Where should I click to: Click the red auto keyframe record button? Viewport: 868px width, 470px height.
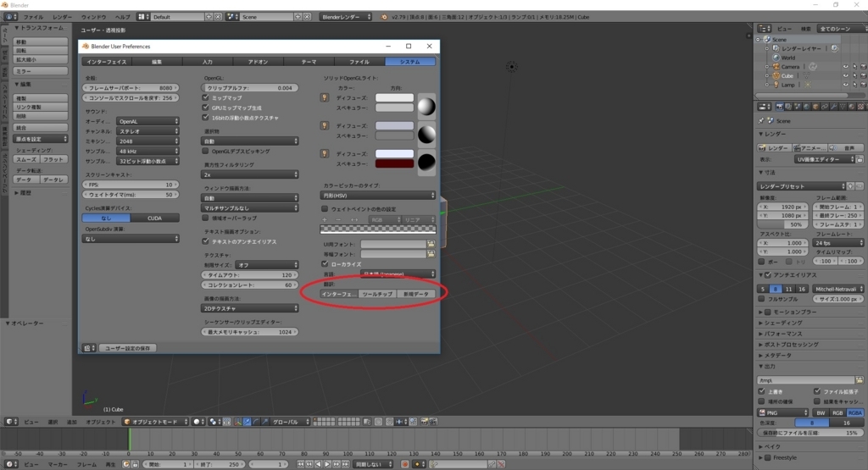click(405, 464)
